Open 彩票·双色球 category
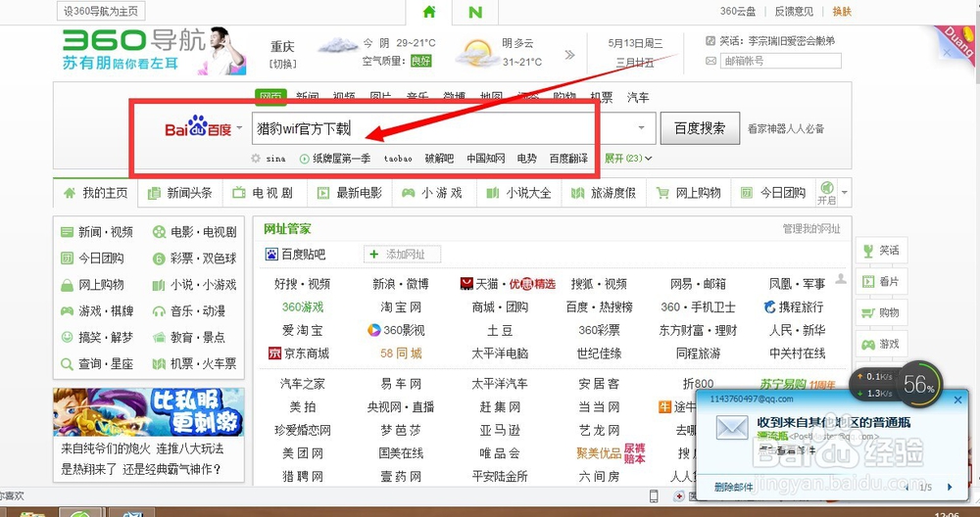 pos(195,258)
